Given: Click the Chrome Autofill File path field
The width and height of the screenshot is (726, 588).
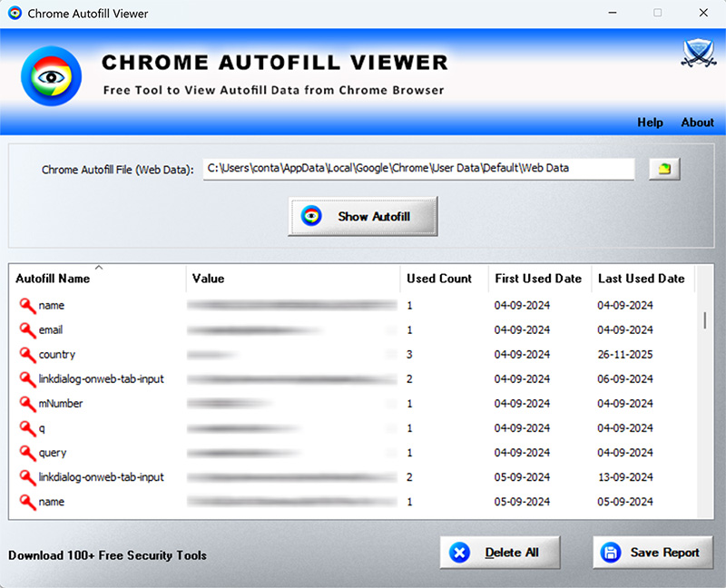Looking at the screenshot, I should [418, 169].
